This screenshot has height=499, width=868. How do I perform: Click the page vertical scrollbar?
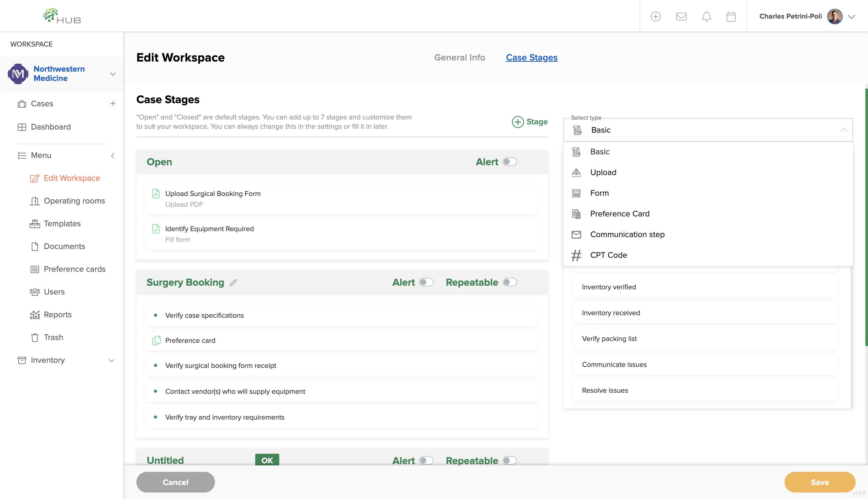tap(866, 217)
